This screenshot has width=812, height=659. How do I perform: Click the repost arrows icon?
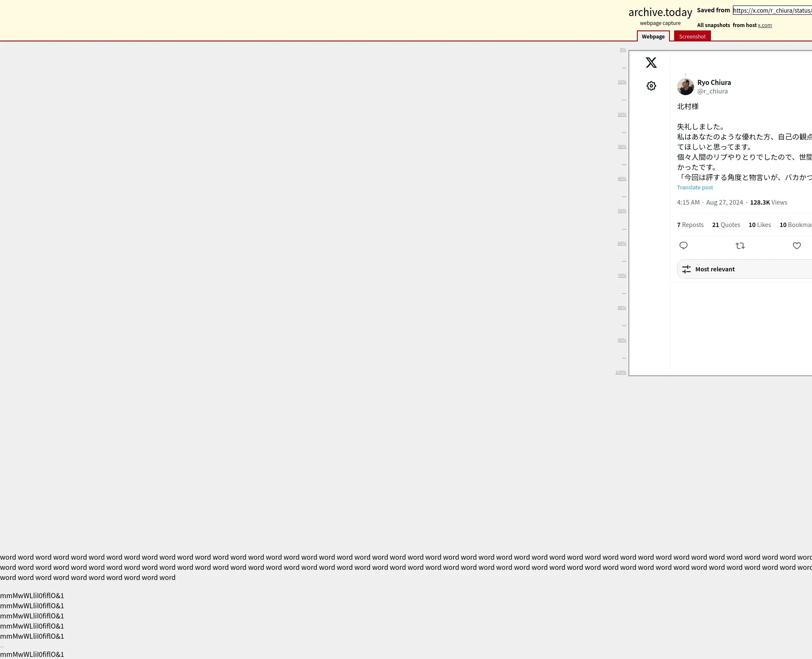pos(740,246)
